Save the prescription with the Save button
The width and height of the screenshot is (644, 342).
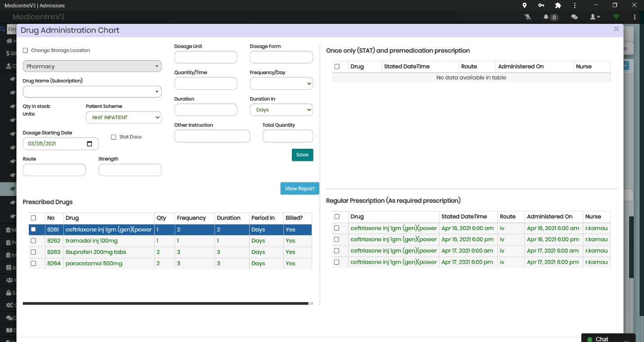tap(302, 155)
